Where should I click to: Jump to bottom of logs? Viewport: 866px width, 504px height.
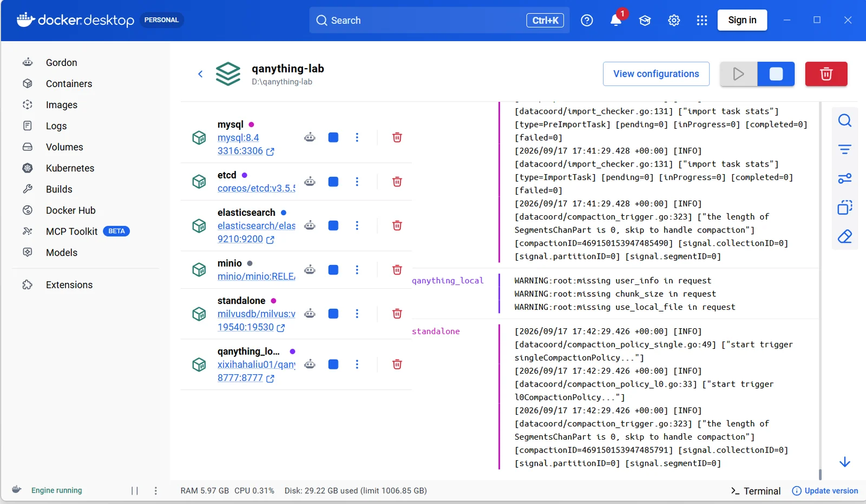pos(845,462)
